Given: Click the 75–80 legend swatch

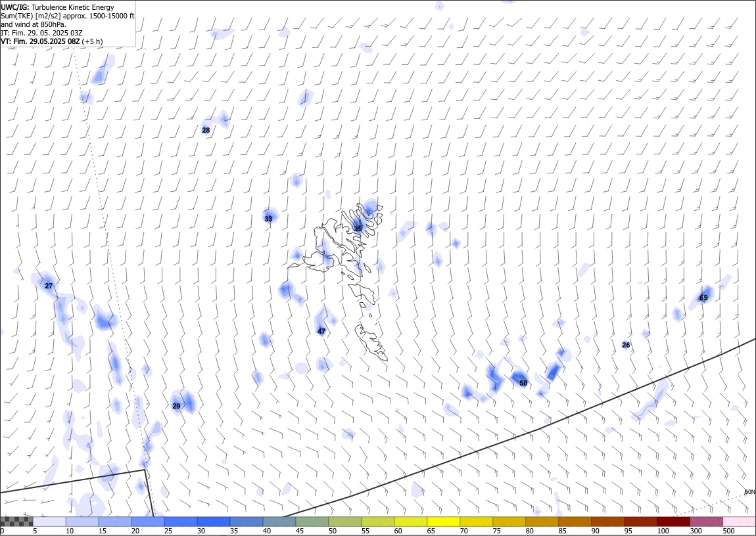Looking at the screenshot, I should [509, 522].
